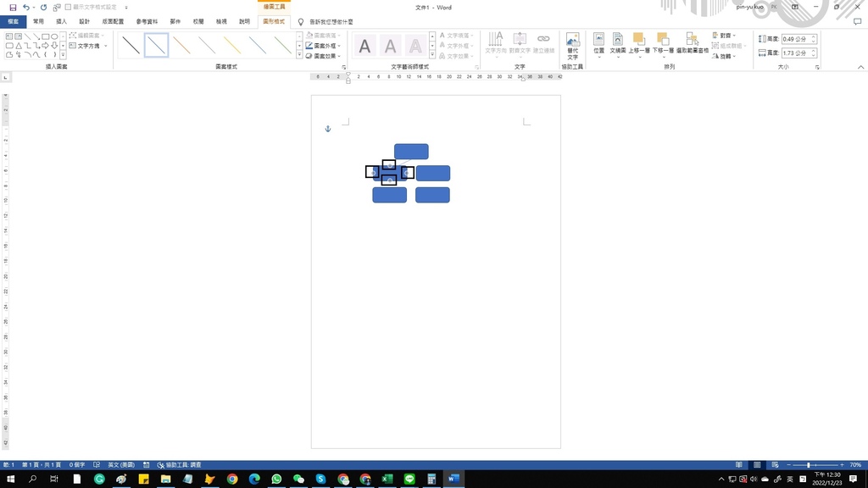This screenshot has height=488, width=868.
Task: Switch to the Web layout view icon
Action: click(x=775, y=465)
